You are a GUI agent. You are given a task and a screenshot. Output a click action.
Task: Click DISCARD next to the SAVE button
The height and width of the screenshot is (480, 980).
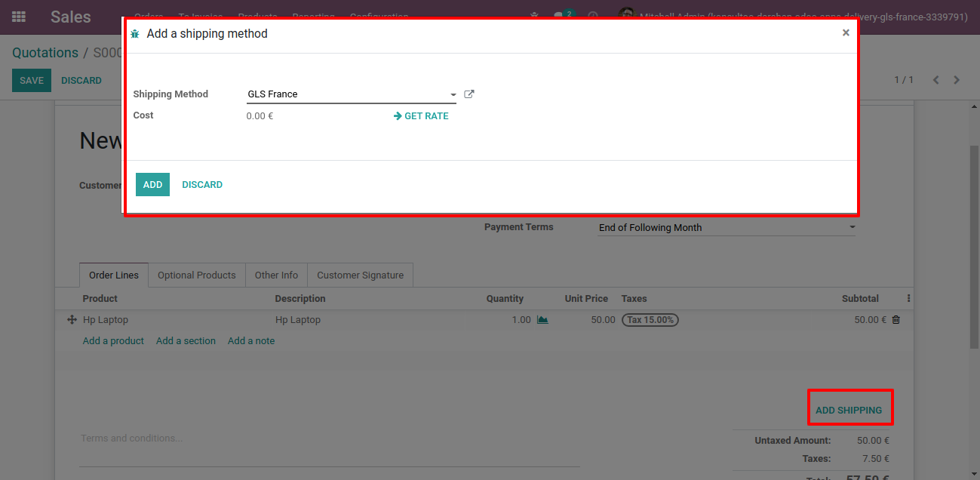pyautogui.click(x=81, y=81)
